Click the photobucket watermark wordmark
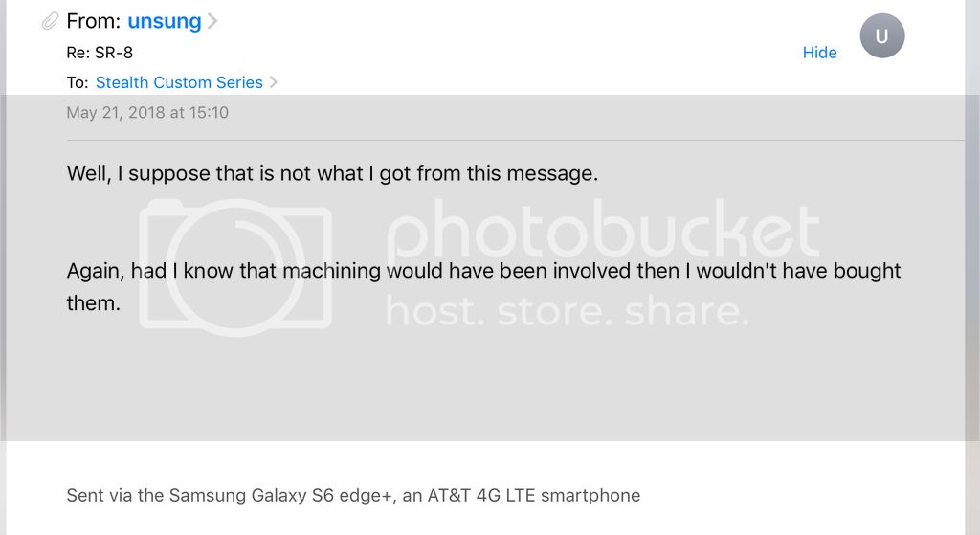The width and height of the screenshot is (980, 535). tap(603, 234)
